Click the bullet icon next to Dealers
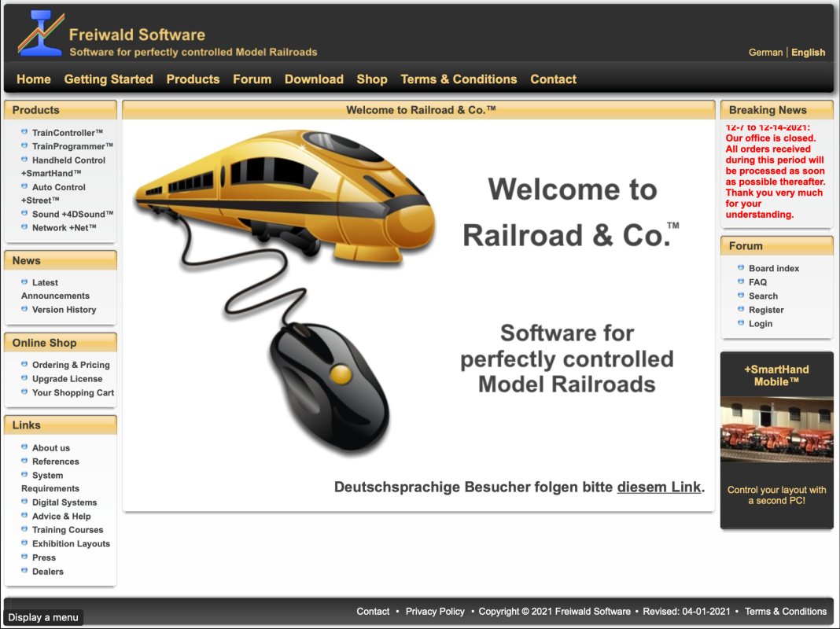Screen dimensions: 840x629 pos(24,571)
